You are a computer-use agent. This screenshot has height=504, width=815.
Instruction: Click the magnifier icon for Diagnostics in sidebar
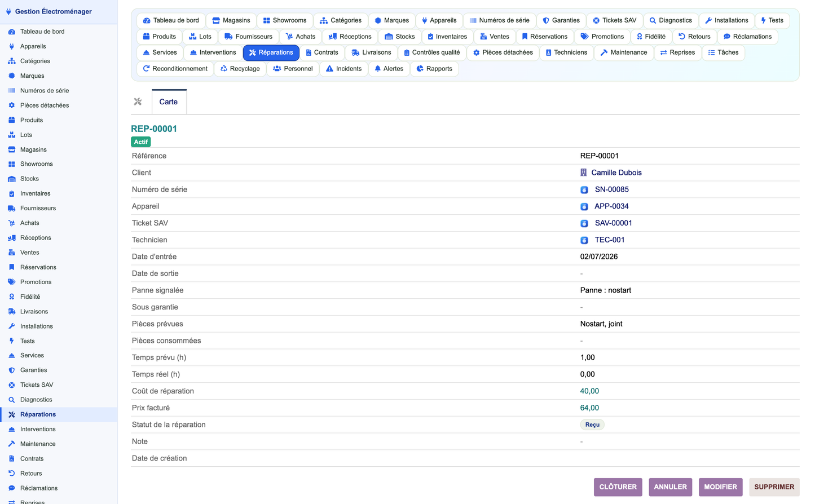(x=11, y=400)
